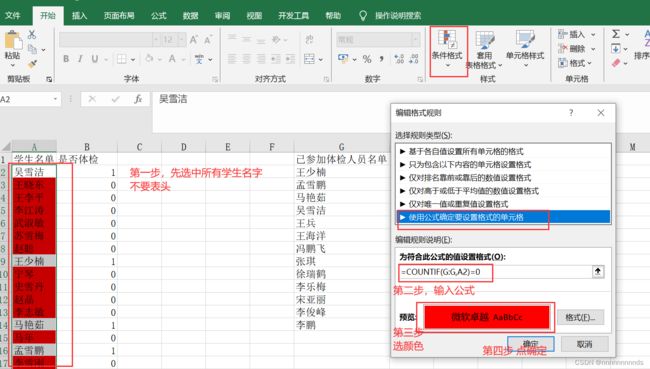650x369 pixels.
Task: Expand the Format (格式) cells dropdown
Action: click(x=589, y=63)
